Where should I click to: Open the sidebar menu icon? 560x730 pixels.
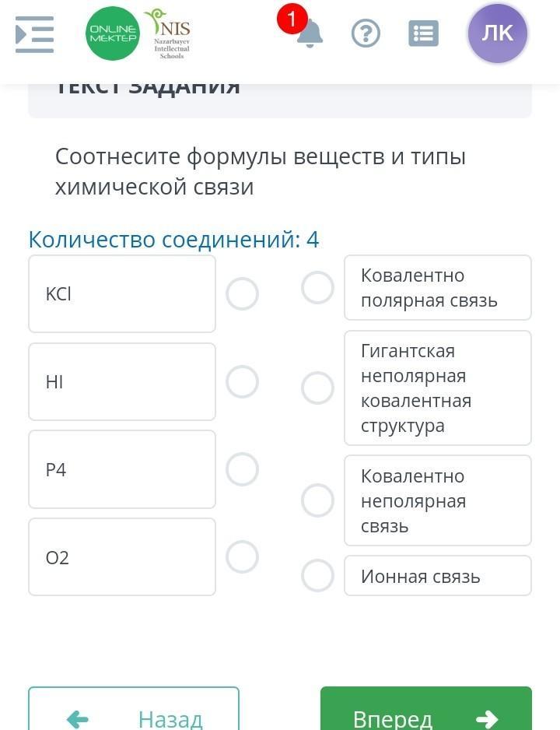(x=35, y=34)
